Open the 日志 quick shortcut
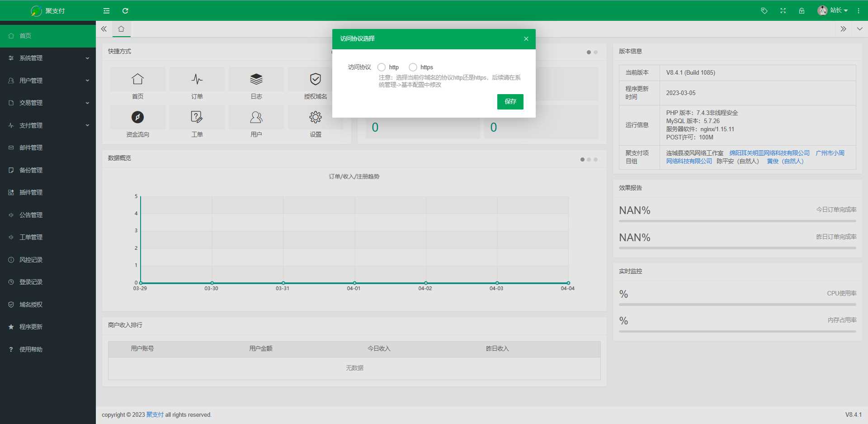This screenshot has height=424, width=868. click(256, 84)
